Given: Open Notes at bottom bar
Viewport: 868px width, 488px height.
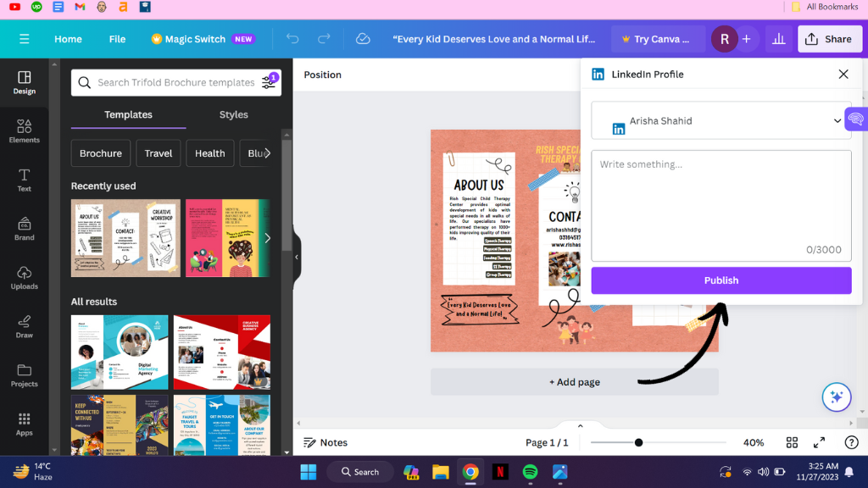Looking at the screenshot, I should (x=325, y=442).
